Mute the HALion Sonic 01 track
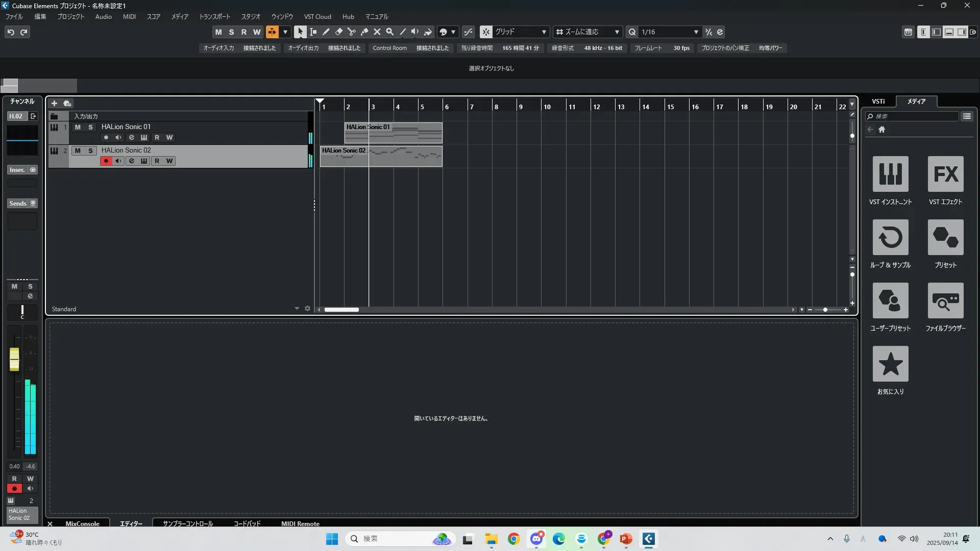This screenshot has width=980, height=551. tap(78, 127)
